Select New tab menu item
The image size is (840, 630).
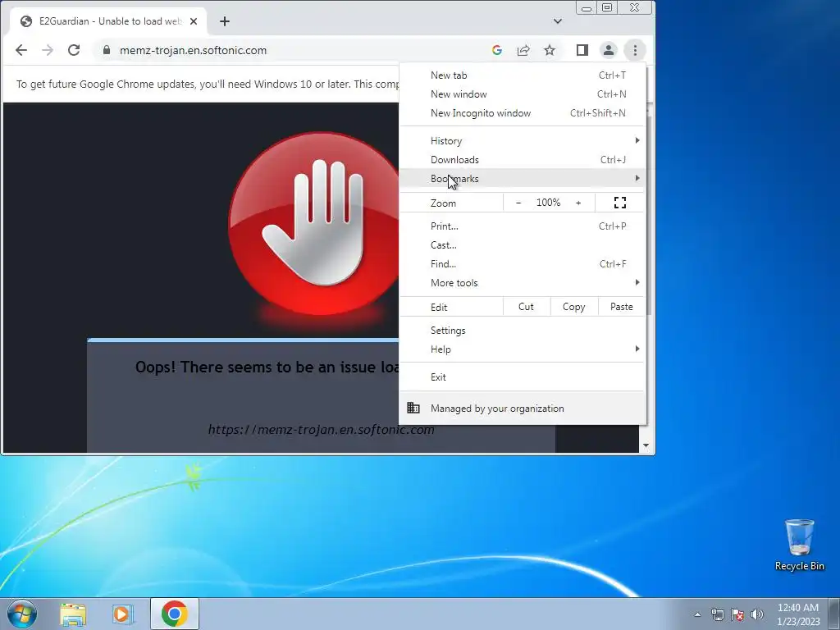(523, 75)
